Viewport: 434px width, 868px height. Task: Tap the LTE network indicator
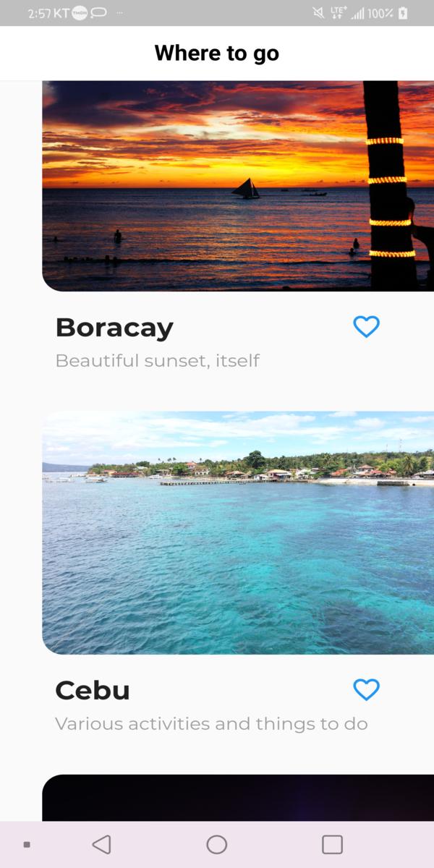pyautogui.click(x=338, y=12)
